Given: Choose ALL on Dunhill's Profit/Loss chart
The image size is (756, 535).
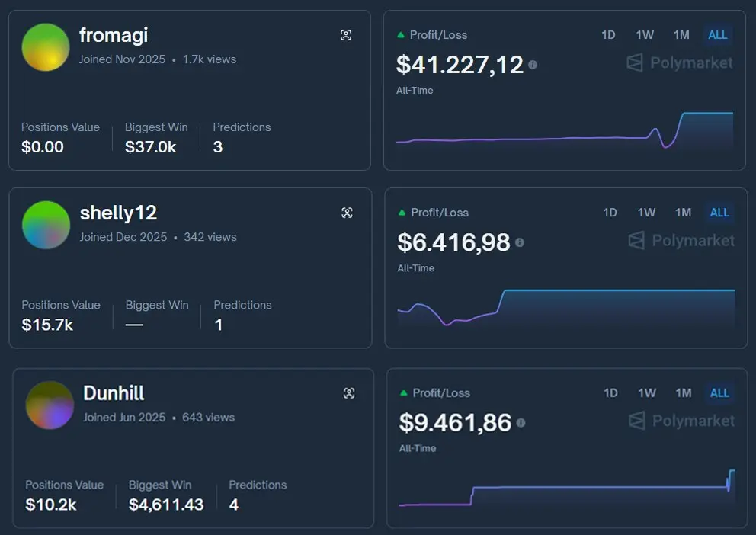Looking at the screenshot, I should [719, 393].
